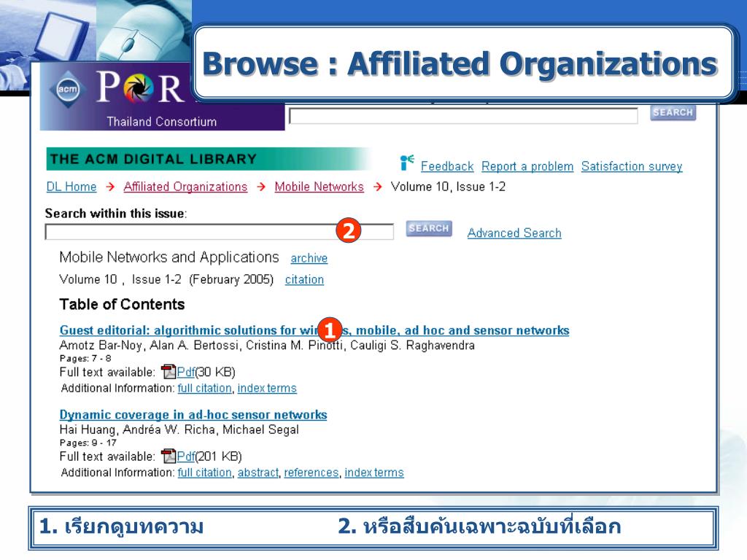
Task: Open the Pdf link sized 201 KB
Action: click(186, 456)
